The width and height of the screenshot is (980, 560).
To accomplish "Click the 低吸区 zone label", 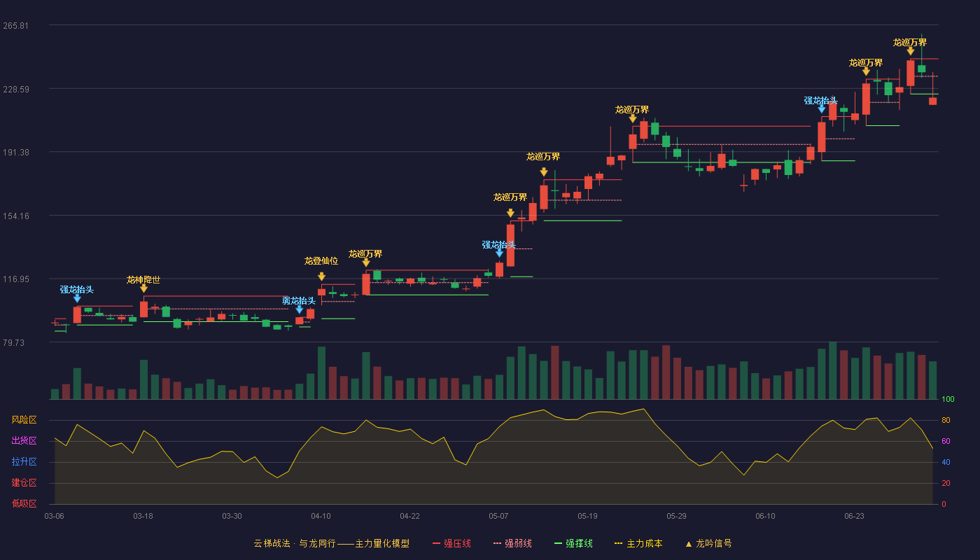I will pyautogui.click(x=24, y=503).
